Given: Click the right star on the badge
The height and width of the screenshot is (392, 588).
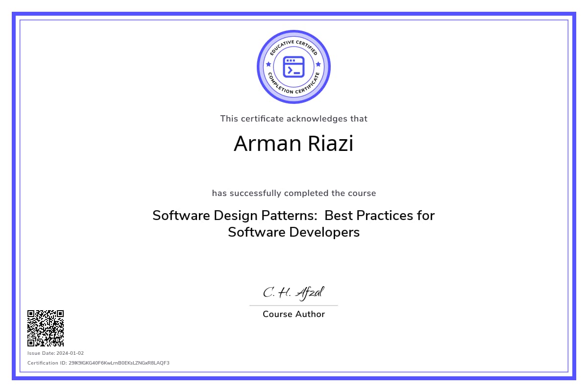Looking at the screenshot, I should click(318, 64).
